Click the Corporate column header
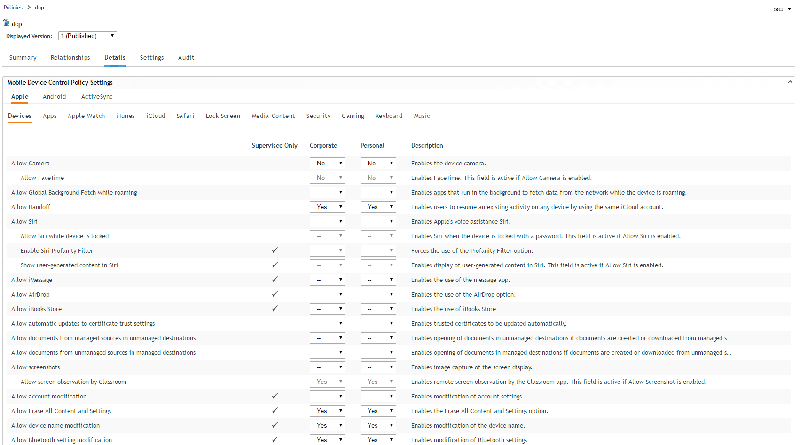 click(x=323, y=145)
